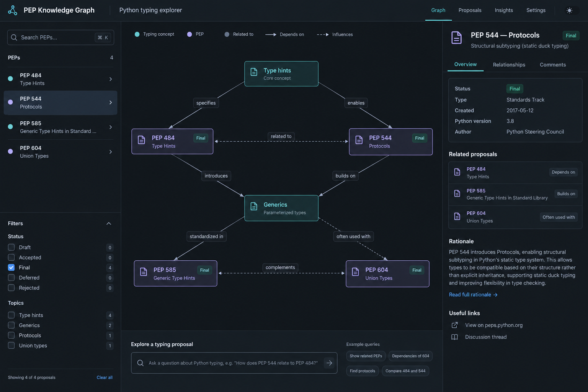Expand PEP 585 Generic Type Hints list chevron
588x392 pixels.
point(111,127)
